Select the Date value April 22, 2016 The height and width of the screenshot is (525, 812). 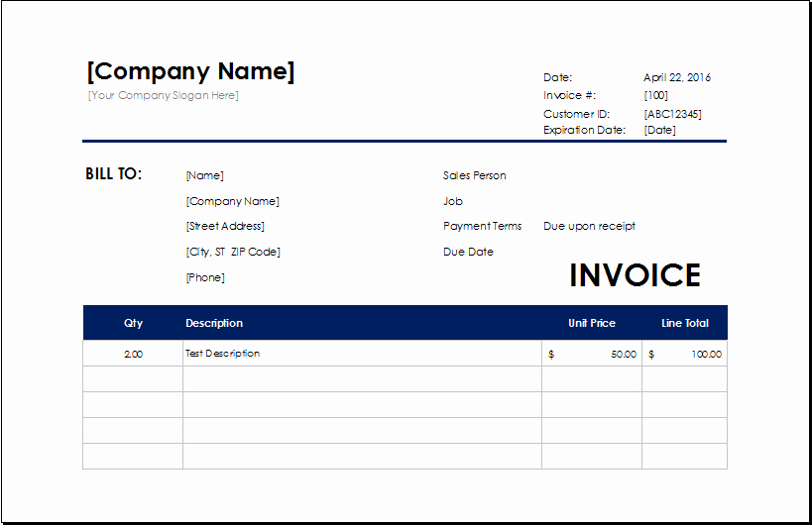tap(677, 77)
